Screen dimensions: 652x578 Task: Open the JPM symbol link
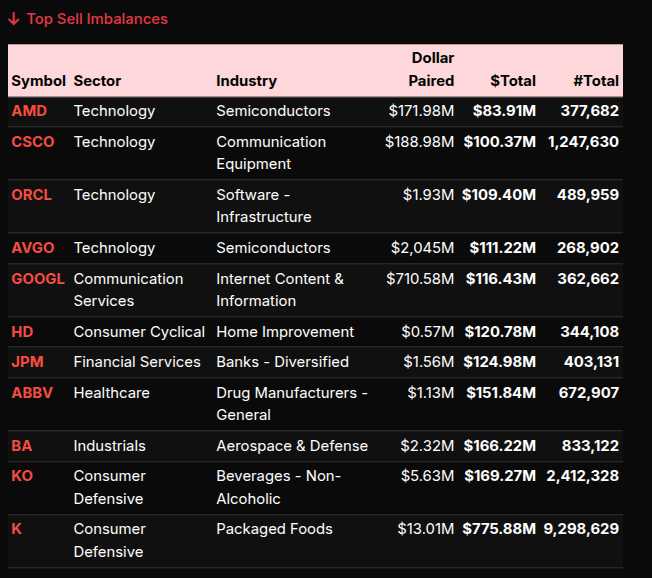point(28,362)
